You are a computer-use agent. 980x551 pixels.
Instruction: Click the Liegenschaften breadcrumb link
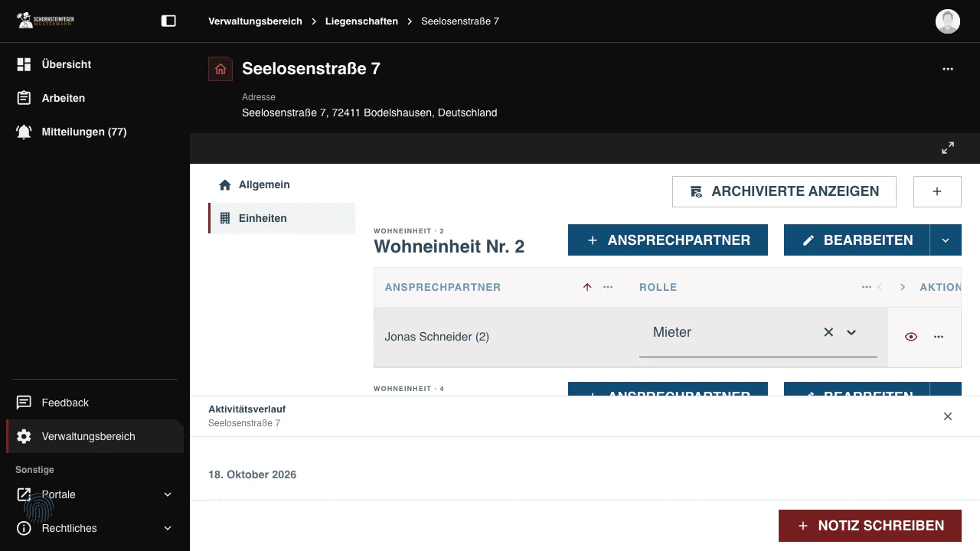point(361,21)
